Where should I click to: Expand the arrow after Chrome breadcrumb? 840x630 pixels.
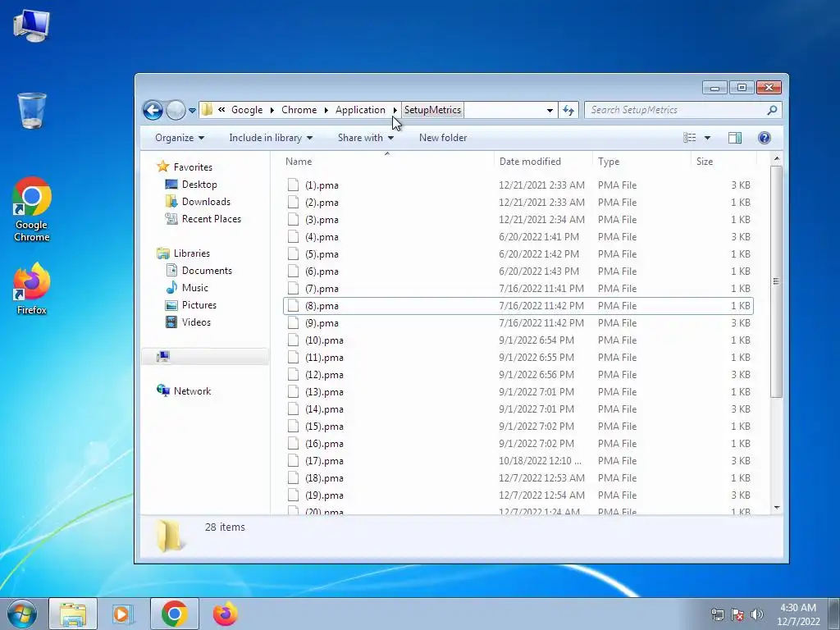[x=326, y=110]
